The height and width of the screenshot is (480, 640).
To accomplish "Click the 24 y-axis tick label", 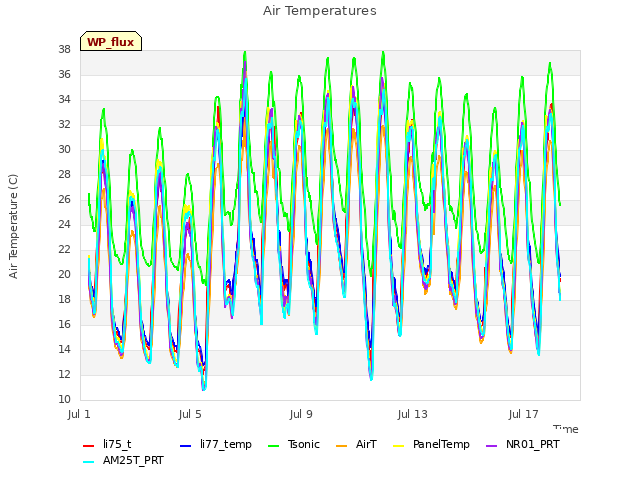I will pos(64,224).
